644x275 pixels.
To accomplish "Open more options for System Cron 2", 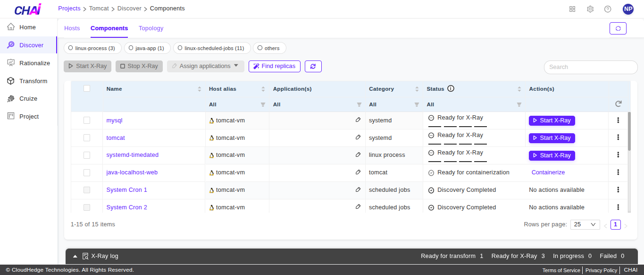I will (618, 207).
